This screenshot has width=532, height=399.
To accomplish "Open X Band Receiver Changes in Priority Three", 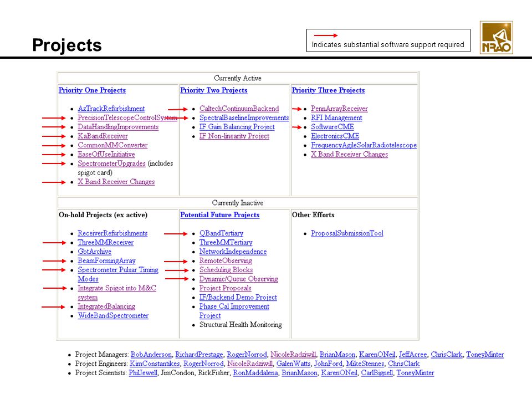I will 350,155.
